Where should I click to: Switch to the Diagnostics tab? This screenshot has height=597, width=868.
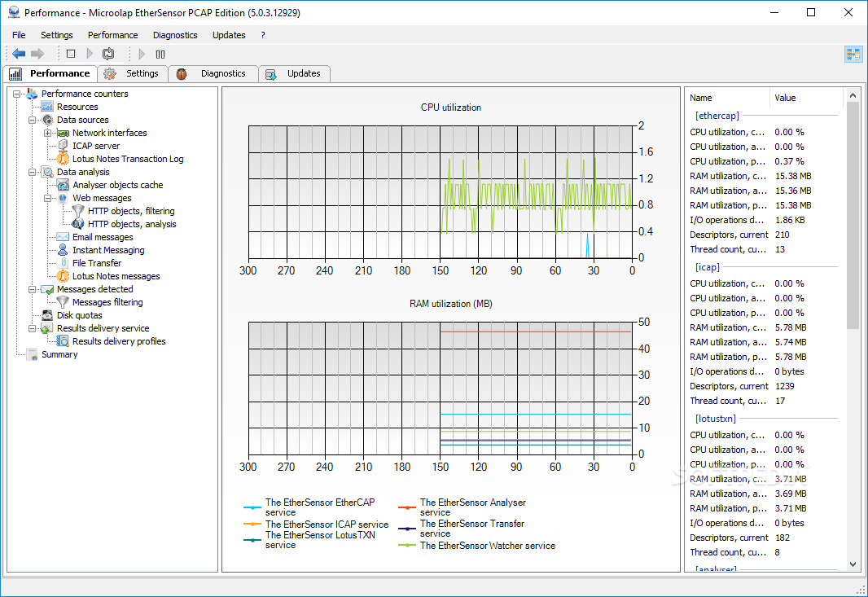[213, 73]
